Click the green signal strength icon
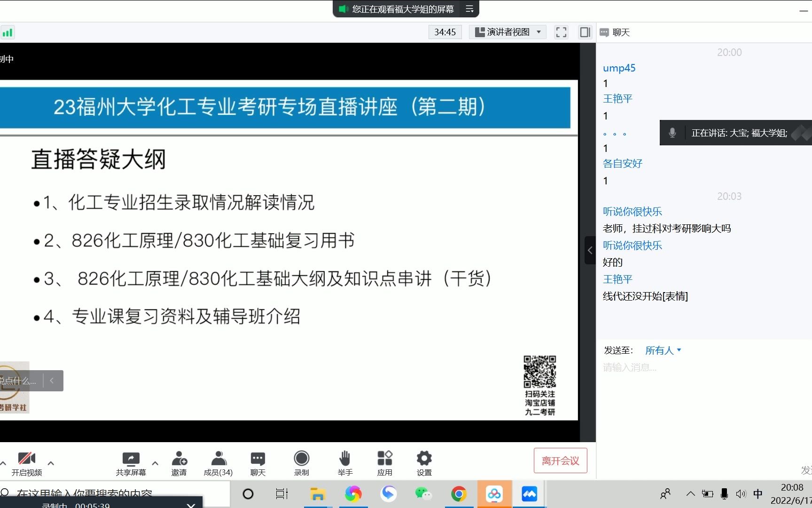The height and width of the screenshot is (508, 812). pos(8,32)
